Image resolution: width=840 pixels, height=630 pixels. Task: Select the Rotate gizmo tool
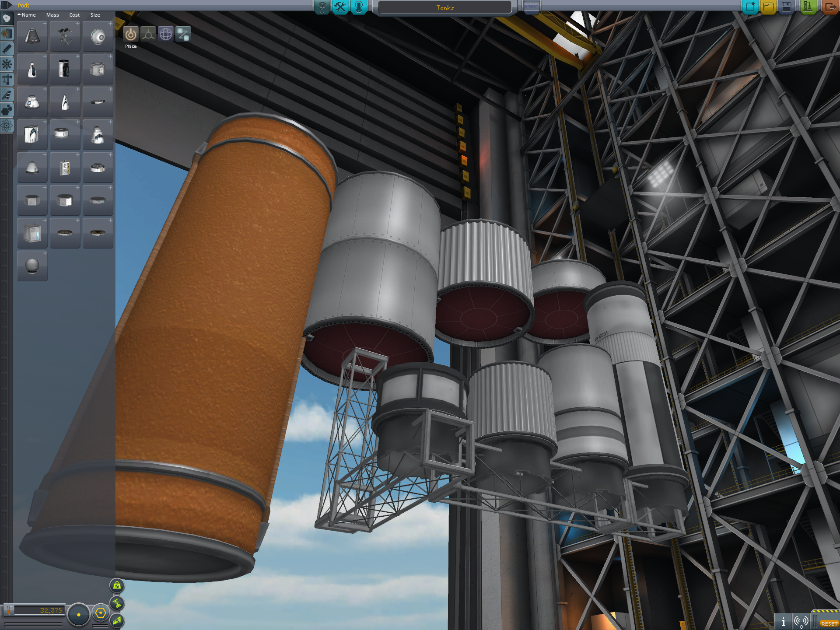click(x=165, y=34)
